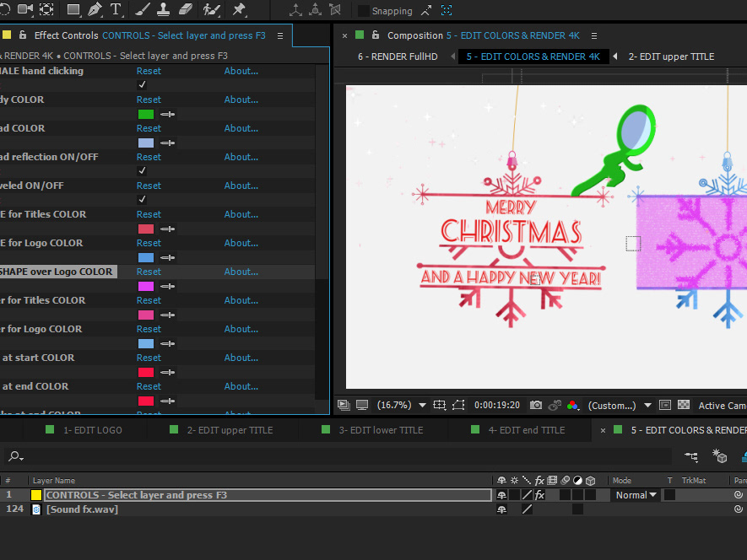Screen dimensions: 747x560
Task: Pick eyedropper for at end COLOR
Action: click(x=167, y=401)
